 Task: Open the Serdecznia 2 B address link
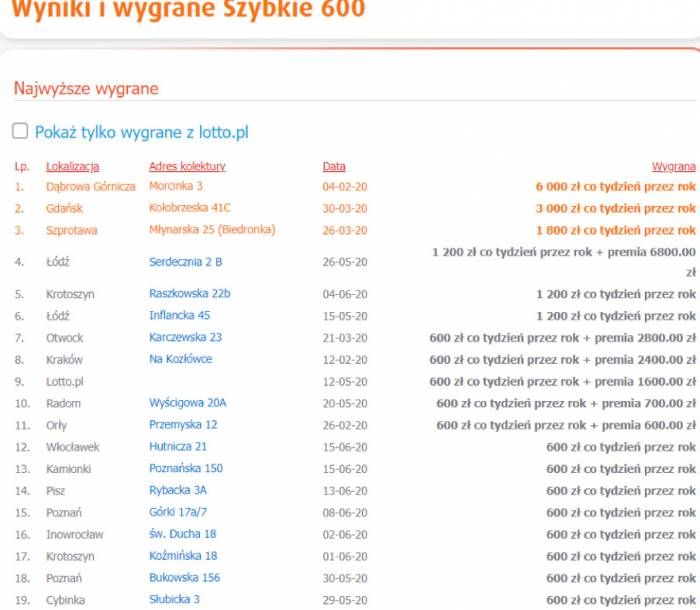[x=185, y=262]
